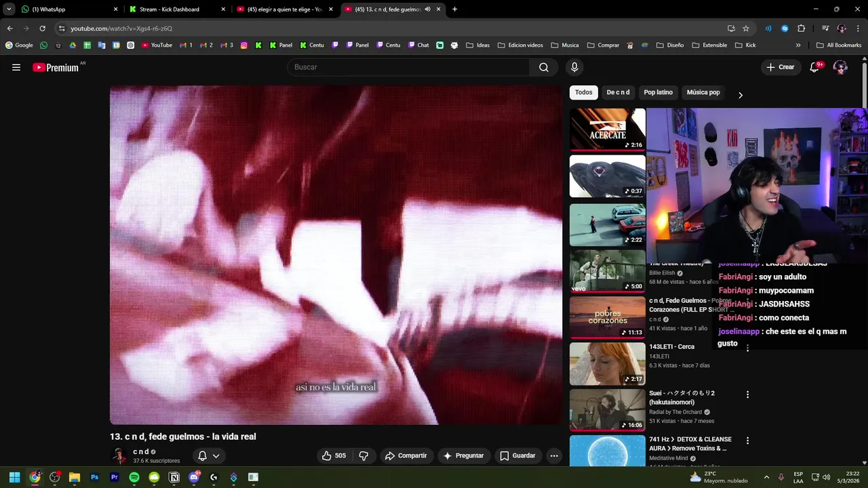Open Instagram bookmark icon

244,45
